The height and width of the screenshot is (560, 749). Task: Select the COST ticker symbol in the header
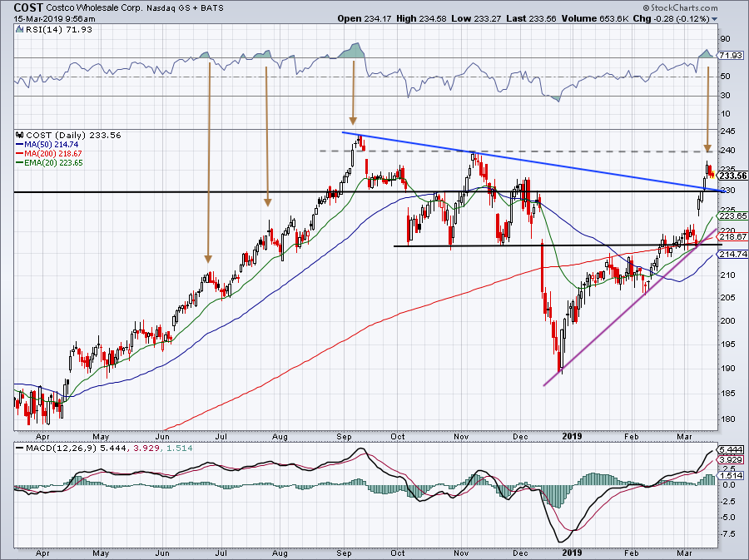(x=28, y=7)
